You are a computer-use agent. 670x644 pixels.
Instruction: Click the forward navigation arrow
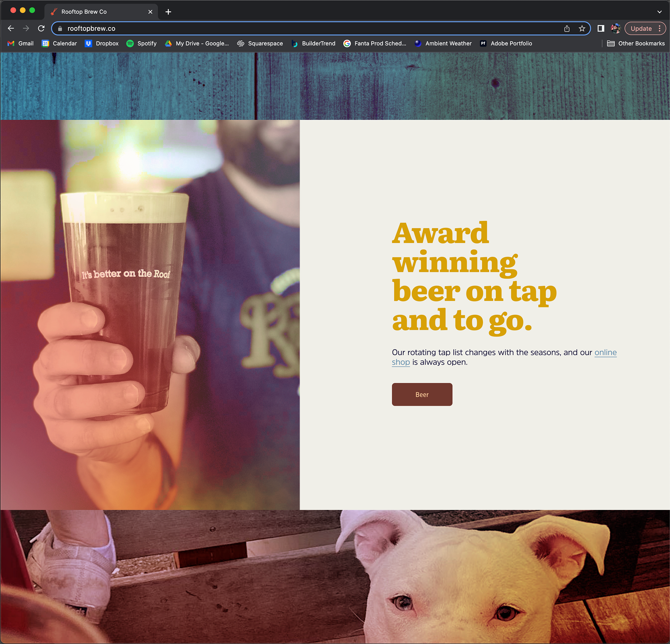(x=26, y=28)
